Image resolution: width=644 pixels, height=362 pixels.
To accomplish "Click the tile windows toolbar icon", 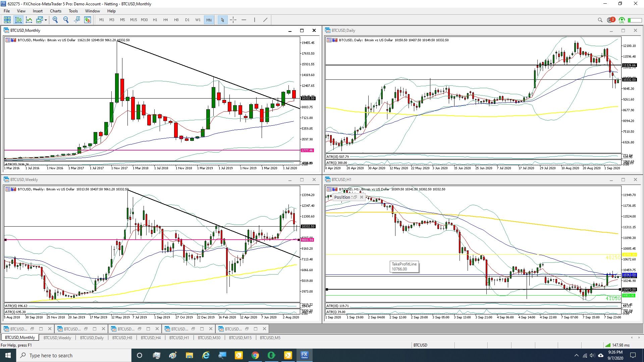I will (7, 20).
